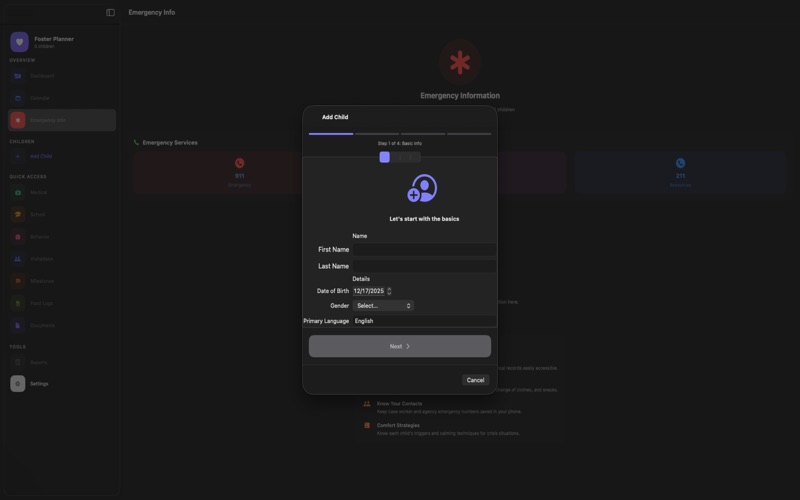The height and width of the screenshot is (500, 800).
Task: Cancel the Add Child dialog
Action: [475, 380]
